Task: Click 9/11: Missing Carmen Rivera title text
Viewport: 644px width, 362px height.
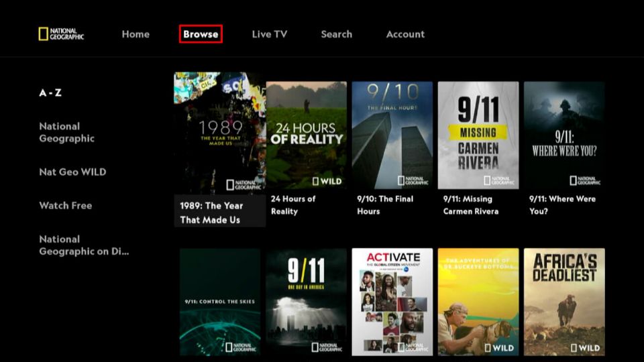Action: [x=471, y=205]
